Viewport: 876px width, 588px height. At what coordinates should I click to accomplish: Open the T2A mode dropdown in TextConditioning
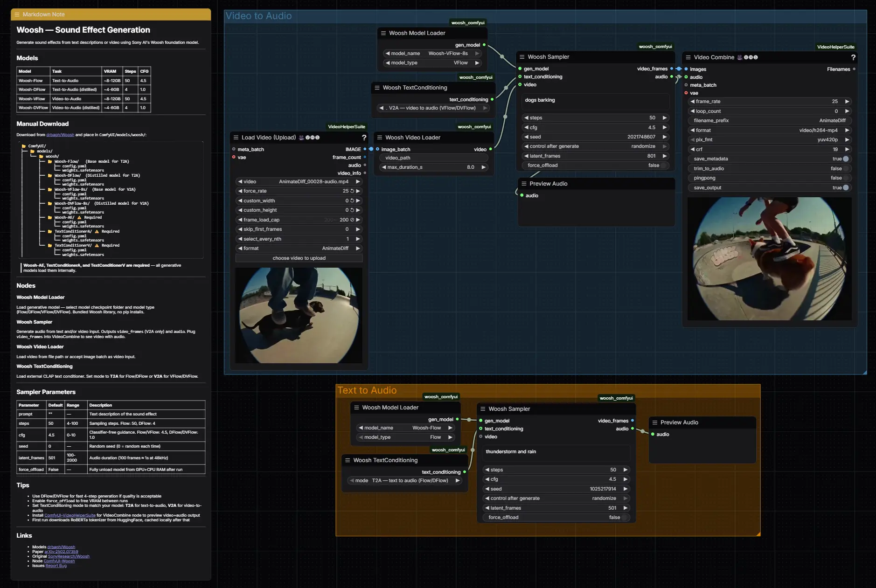[x=404, y=481]
